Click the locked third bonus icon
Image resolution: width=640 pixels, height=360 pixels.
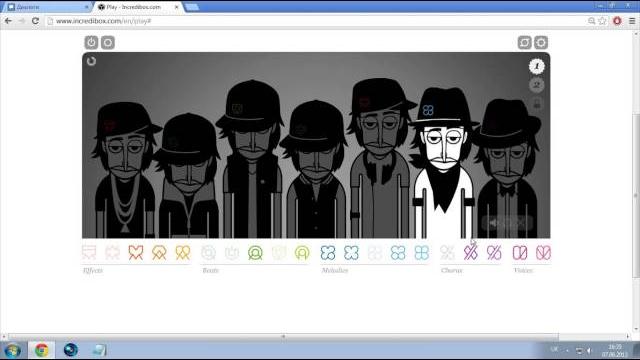pos(537,104)
